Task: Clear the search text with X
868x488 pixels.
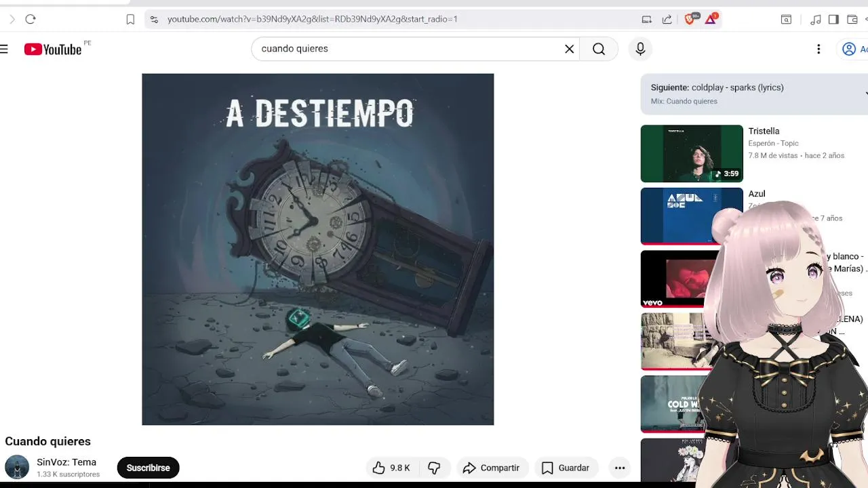Action: (570, 49)
